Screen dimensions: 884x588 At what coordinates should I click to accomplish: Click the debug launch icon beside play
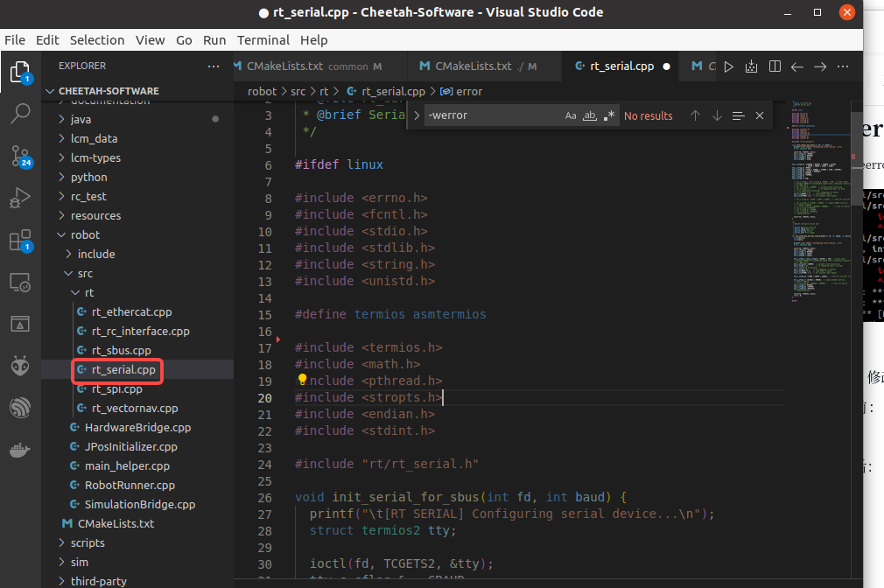(752, 66)
